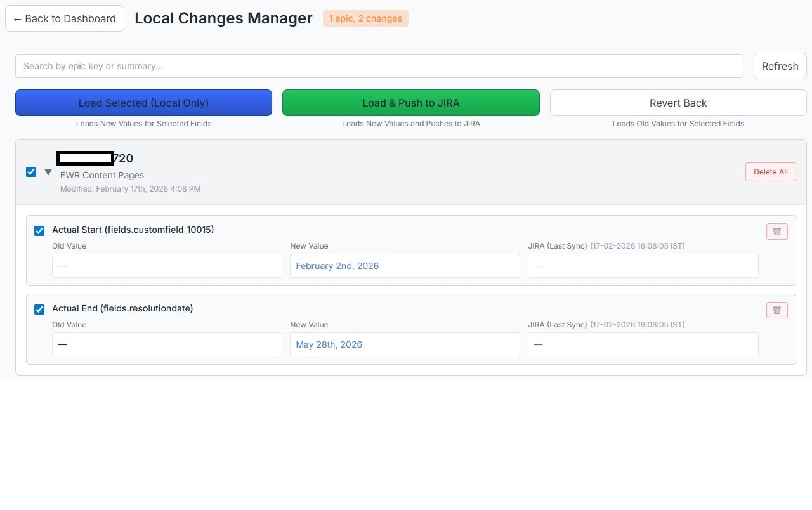The width and height of the screenshot is (812, 510).
Task: Uncheck the Actual End field checkbox
Action: click(39, 309)
